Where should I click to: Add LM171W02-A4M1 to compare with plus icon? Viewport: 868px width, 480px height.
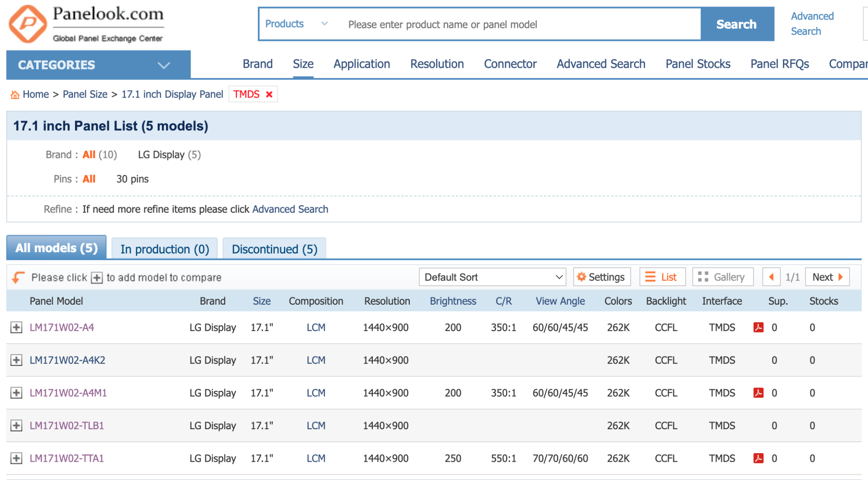coord(16,393)
